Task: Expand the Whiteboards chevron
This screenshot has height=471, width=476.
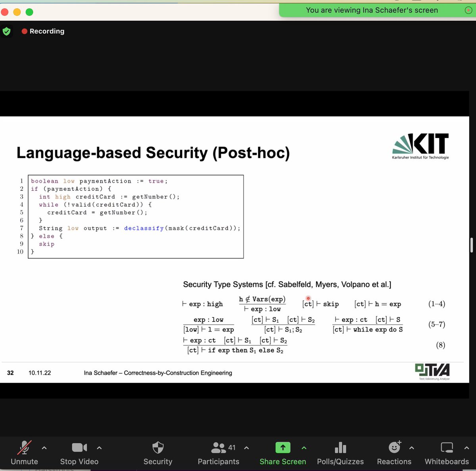Action: pyautogui.click(x=466, y=448)
